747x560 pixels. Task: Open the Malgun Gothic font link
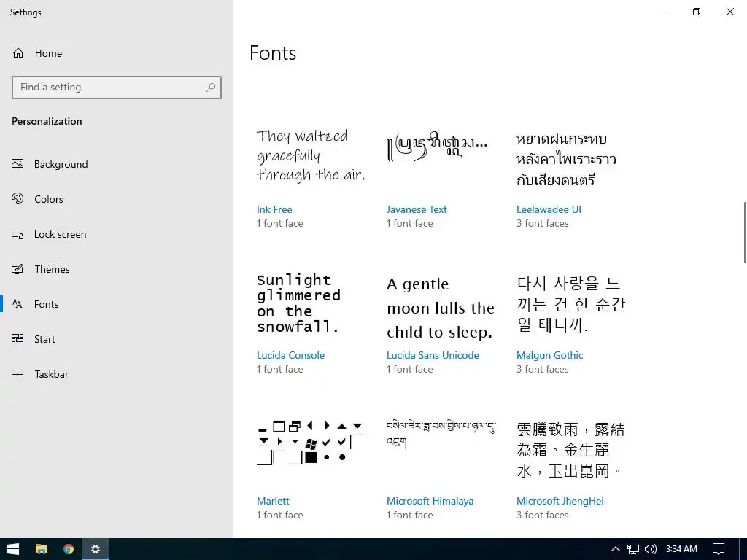(550, 355)
